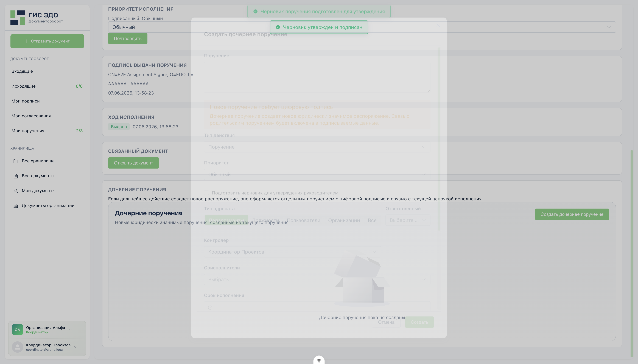Open Исходящие in the sidebar
Screen dimensions: 638x364
pos(47,86)
